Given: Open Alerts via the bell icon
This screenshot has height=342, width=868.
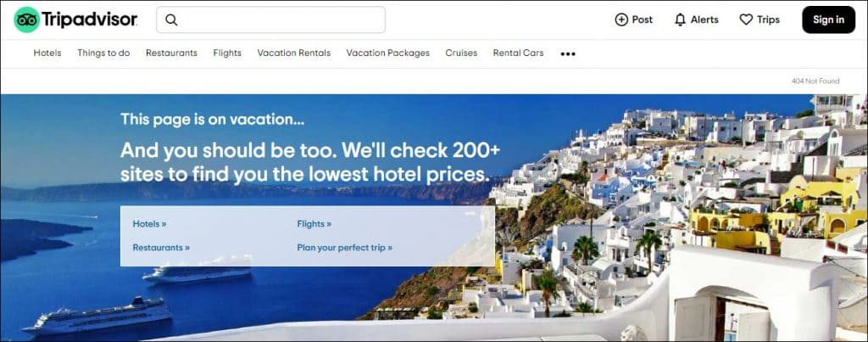Looking at the screenshot, I should (681, 20).
